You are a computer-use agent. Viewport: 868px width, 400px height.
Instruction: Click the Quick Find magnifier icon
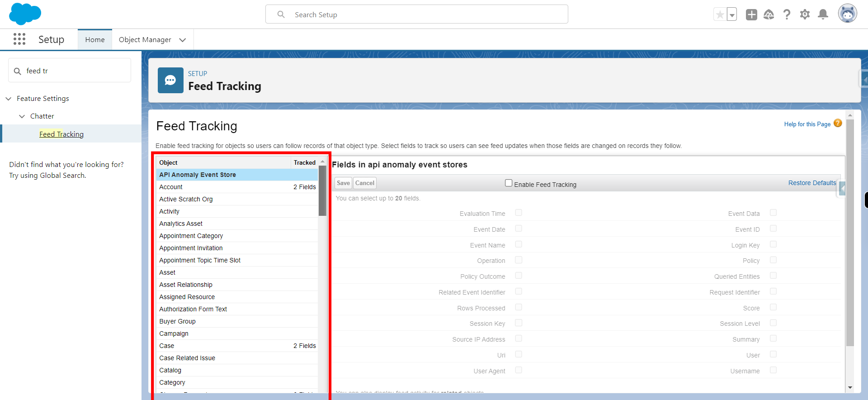(18, 71)
